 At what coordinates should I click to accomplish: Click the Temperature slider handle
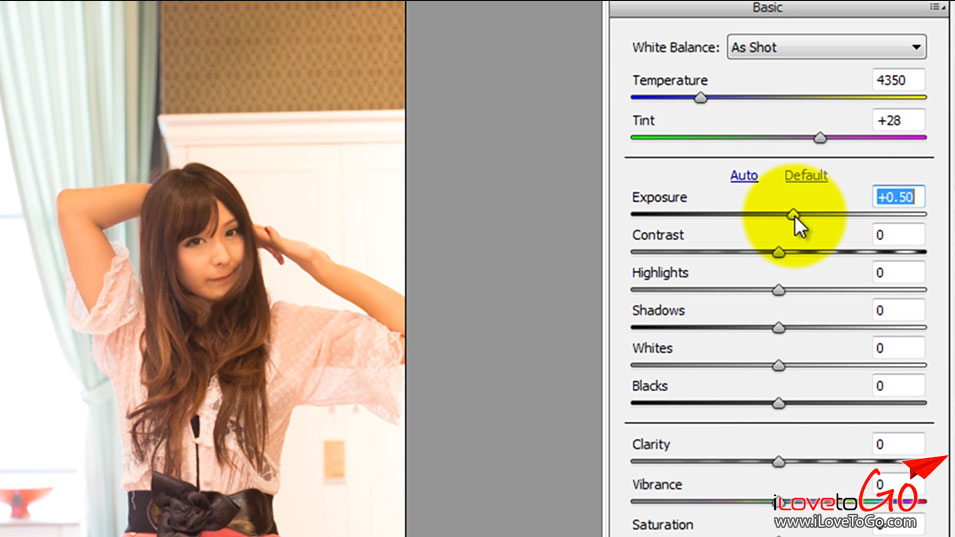tap(700, 97)
